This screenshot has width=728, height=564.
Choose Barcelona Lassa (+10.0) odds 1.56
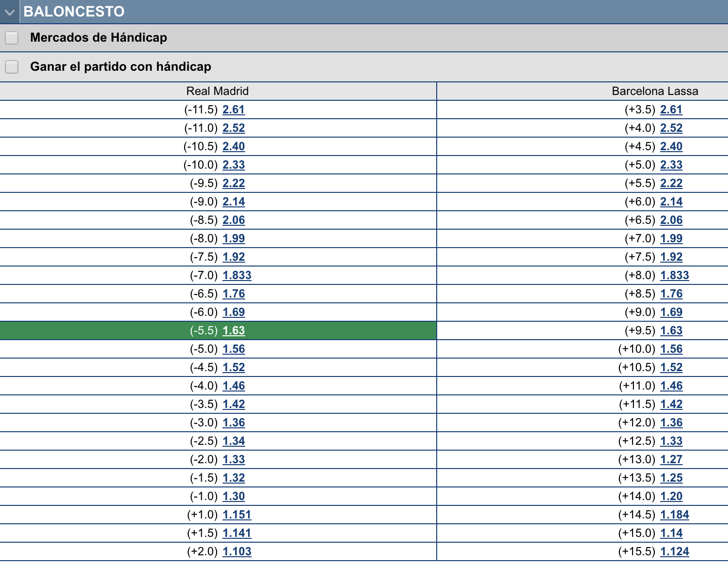tap(671, 349)
